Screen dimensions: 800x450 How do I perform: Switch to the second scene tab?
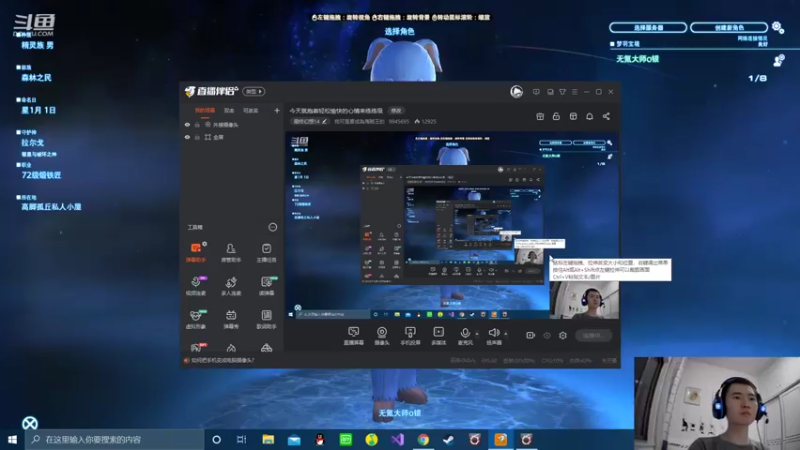(x=229, y=110)
